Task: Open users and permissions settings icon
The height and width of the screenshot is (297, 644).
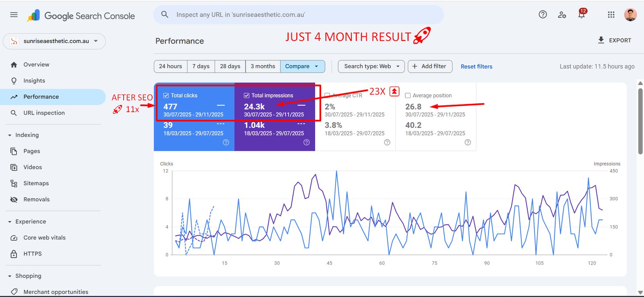Action: pyautogui.click(x=562, y=15)
